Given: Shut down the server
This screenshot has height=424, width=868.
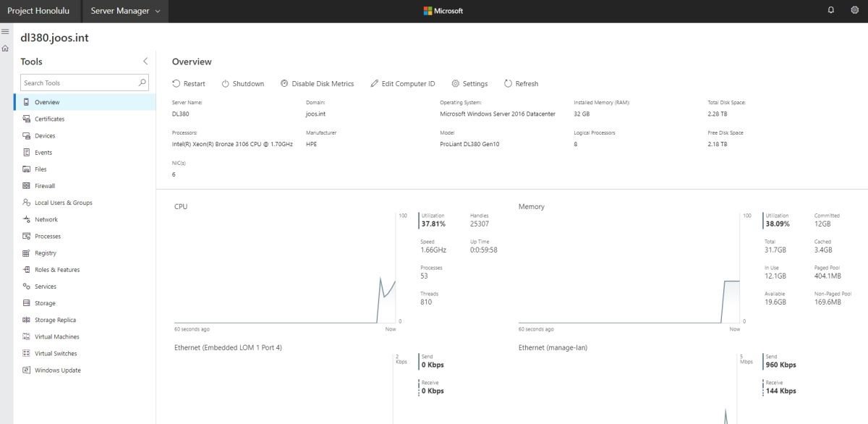Looking at the screenshot, I should coord(243,83).
